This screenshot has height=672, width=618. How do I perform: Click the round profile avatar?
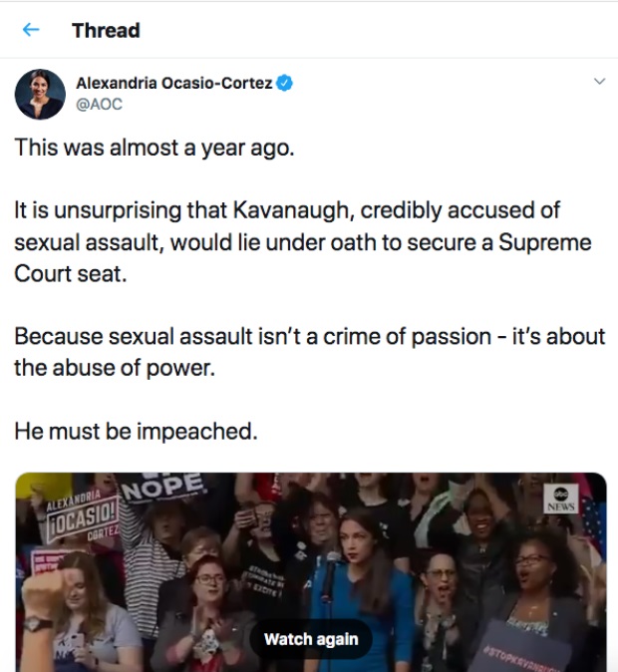tap(40, 95)
